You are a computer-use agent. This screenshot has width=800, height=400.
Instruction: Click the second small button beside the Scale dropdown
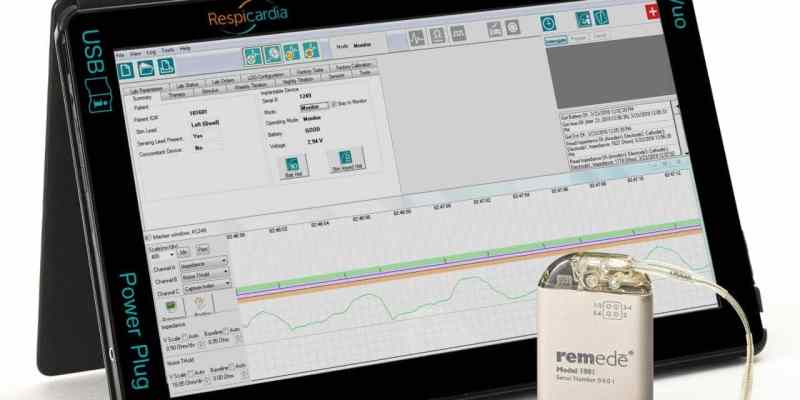[x=203, y=249]
